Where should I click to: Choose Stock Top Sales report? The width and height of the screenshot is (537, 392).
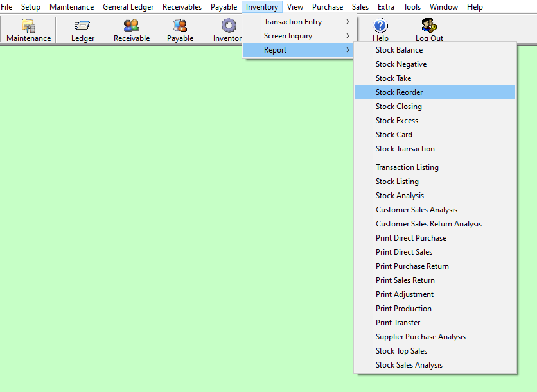(x=435, y=351)
